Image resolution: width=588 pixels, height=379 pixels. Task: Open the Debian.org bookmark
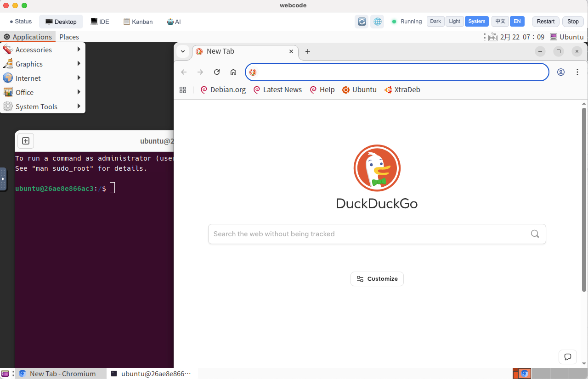pos(223,89)
